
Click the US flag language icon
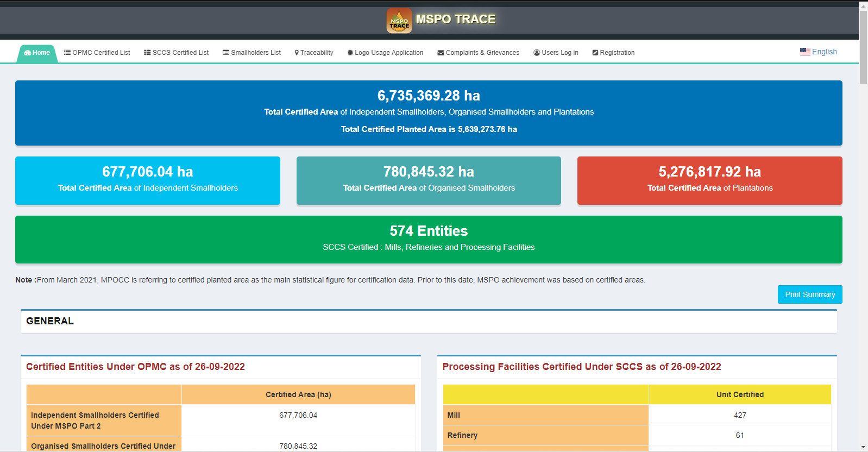(x=805, y=52)
